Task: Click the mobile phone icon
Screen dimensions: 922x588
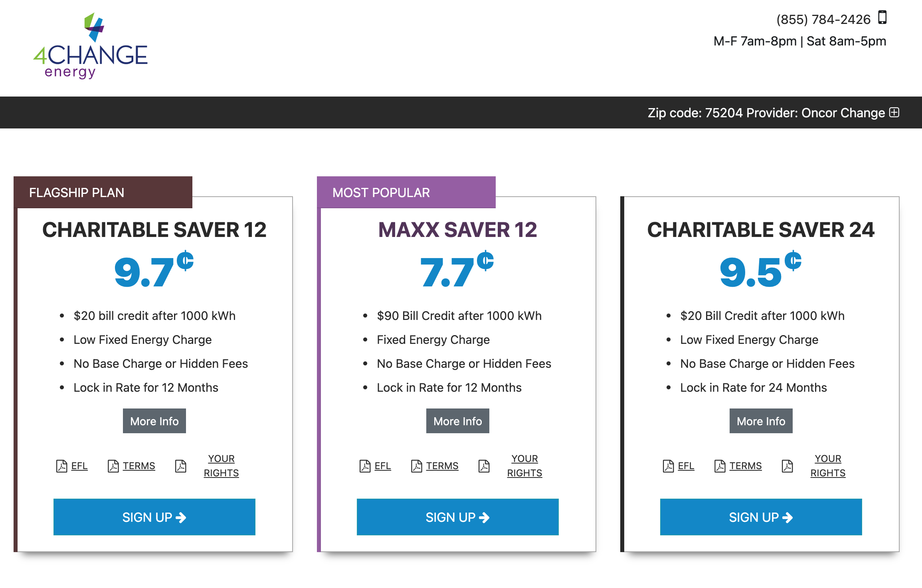Action: pyautogui.click(x=882, y=18)
